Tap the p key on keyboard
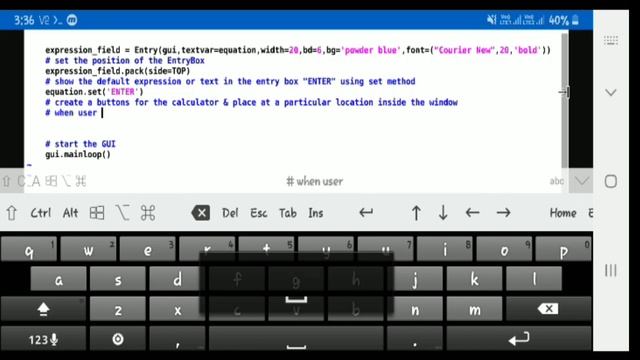Image resolution: width=640 pixels, height=360 pixels. 563,249
